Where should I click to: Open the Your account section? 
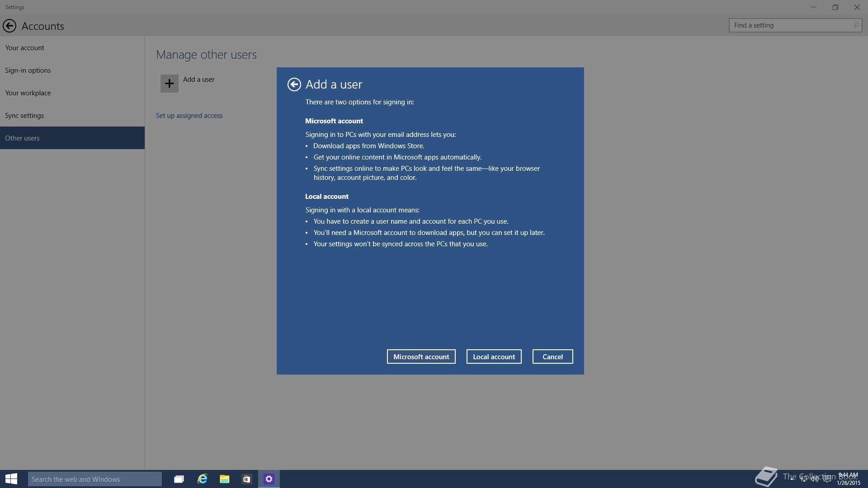(72, 47)
